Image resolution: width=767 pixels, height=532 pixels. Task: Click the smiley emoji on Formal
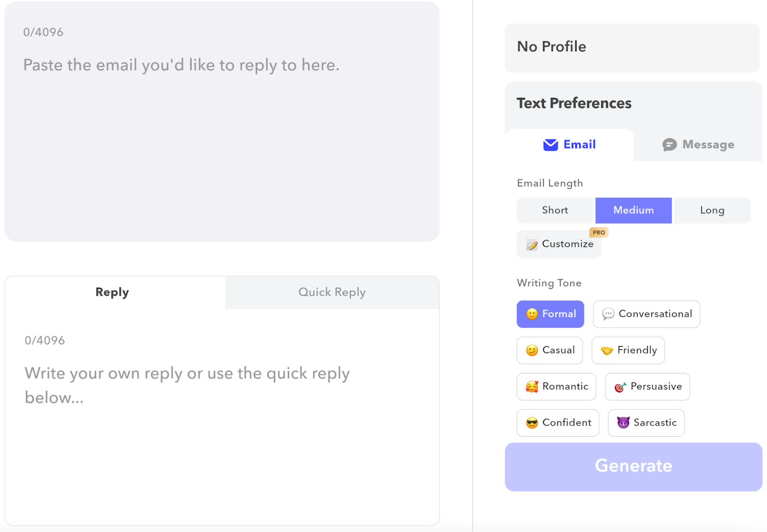point(532,314)
